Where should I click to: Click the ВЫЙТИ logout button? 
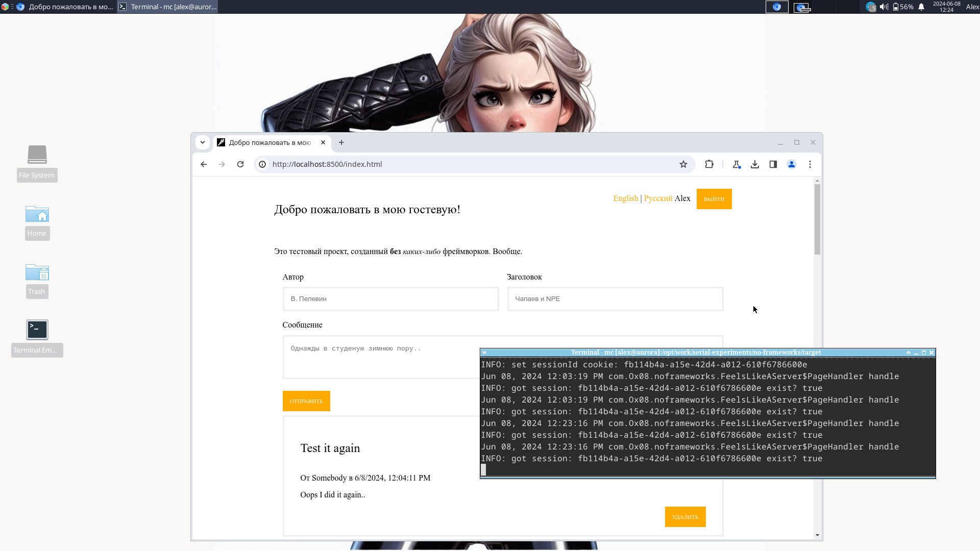tap(714, 199)
